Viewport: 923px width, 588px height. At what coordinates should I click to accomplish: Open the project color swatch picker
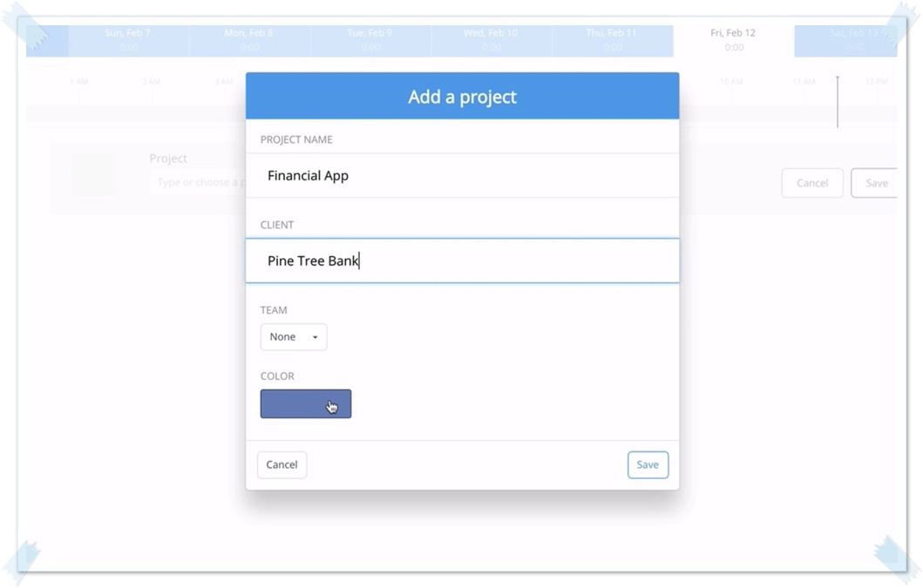(x=305, y=404)
